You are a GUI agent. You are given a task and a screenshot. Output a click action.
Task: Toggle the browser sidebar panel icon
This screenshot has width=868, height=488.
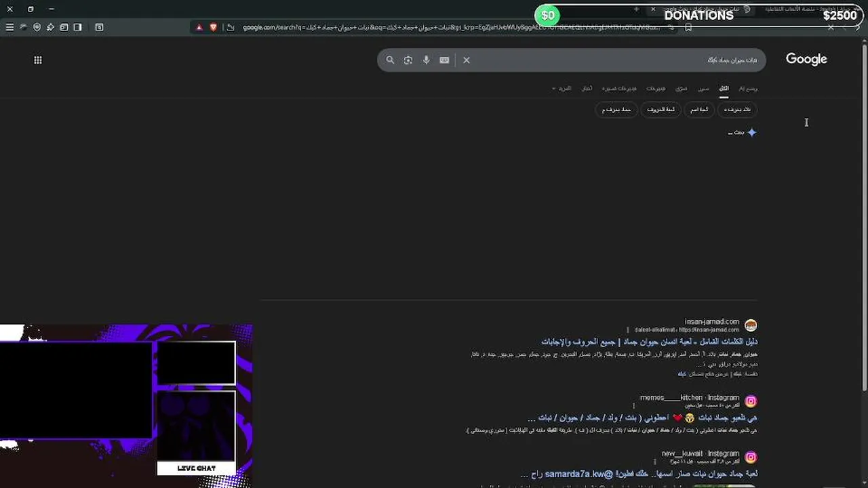coord(77,27)
